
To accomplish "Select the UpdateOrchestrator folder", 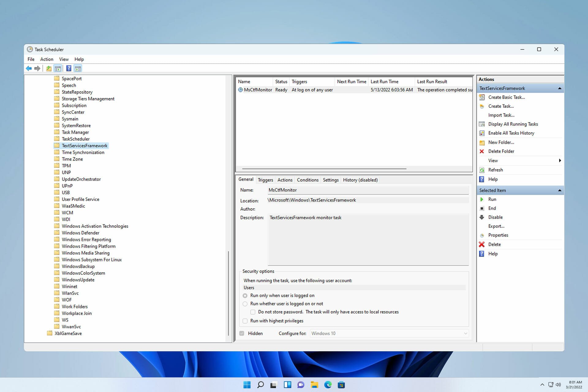I will pos(81,179).
